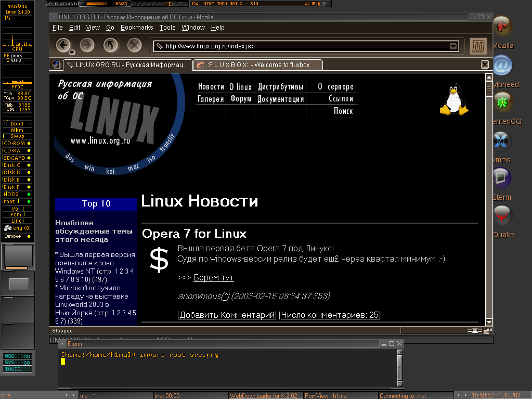532x399 pixels.
Task: Click the dollar sign news icon
Action: point(159,260)
